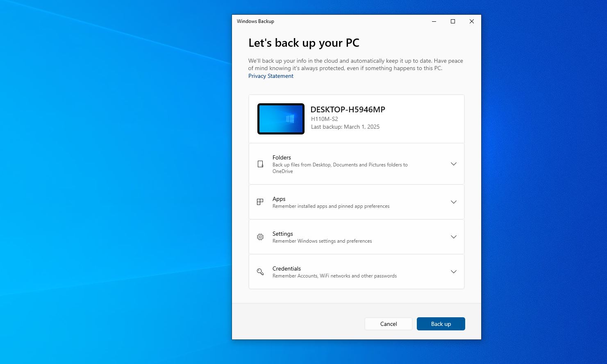
Task: Expand the Credentials section chevron
Action: [x=454, y=272]
